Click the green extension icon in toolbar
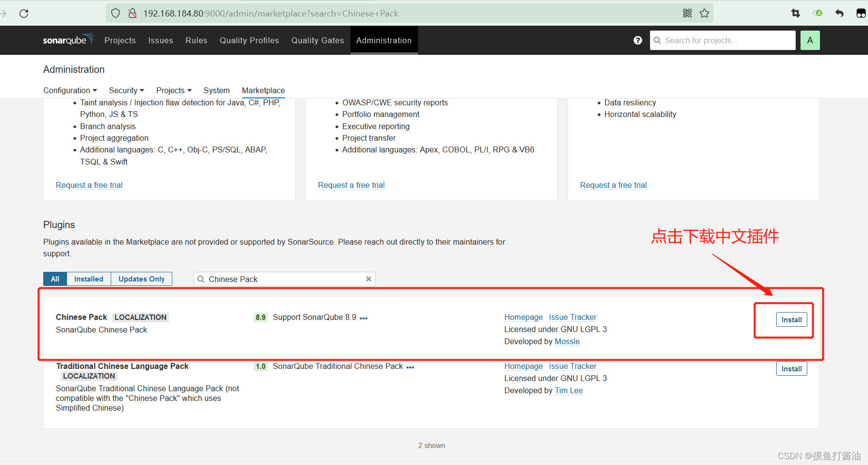 point(818,14)
